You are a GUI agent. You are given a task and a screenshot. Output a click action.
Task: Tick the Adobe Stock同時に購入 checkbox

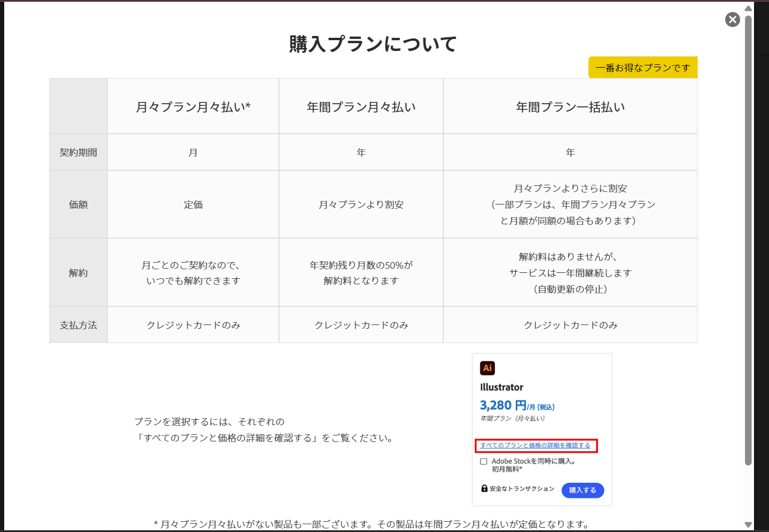pos(483,461)
